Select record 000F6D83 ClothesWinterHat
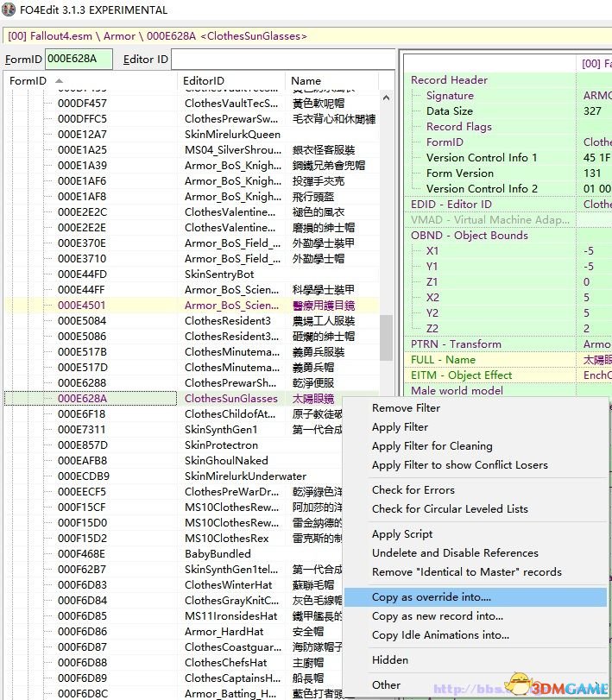 tap(174, 585)
